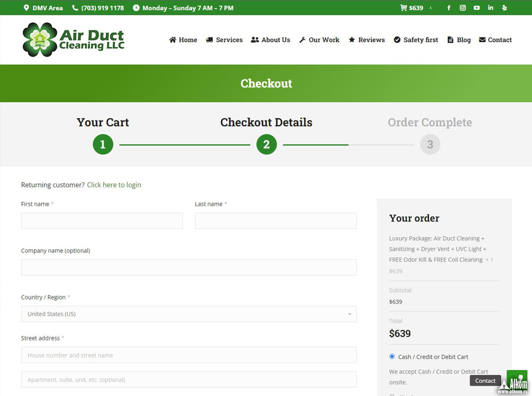The image size is (532, 396).
Task: Select Cash / Credit or Debit Cart option
Action: [392, 356]
